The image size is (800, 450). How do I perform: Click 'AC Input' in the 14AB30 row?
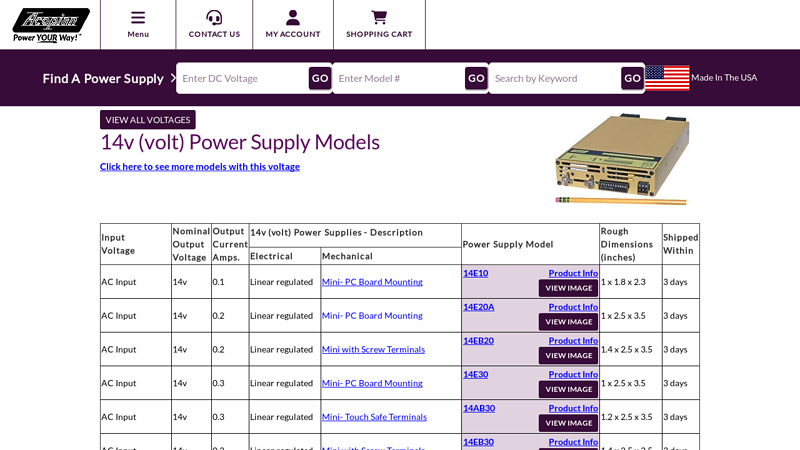[x=118, y=417]
